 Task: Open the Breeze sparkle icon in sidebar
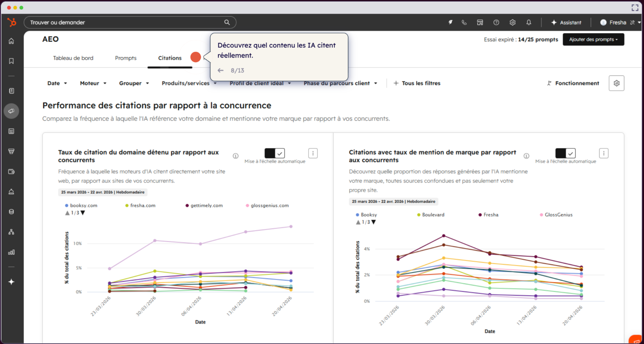point(11,282)
